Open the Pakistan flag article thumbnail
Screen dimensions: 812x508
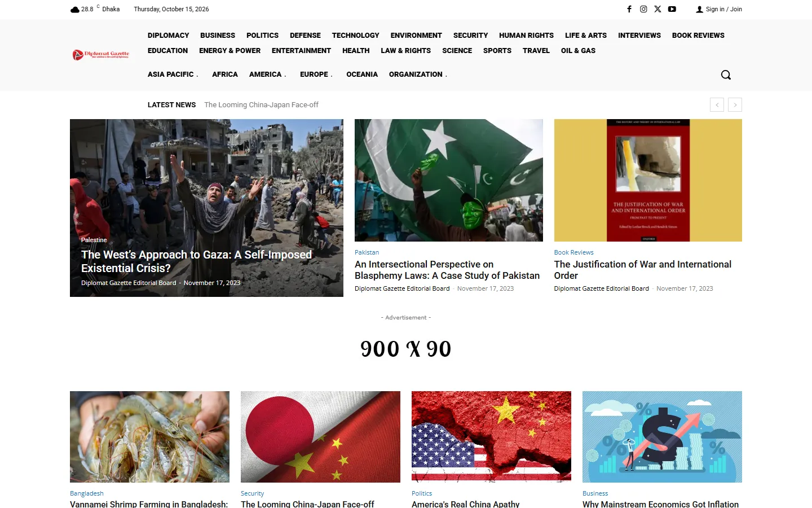(x=449, y=180)
